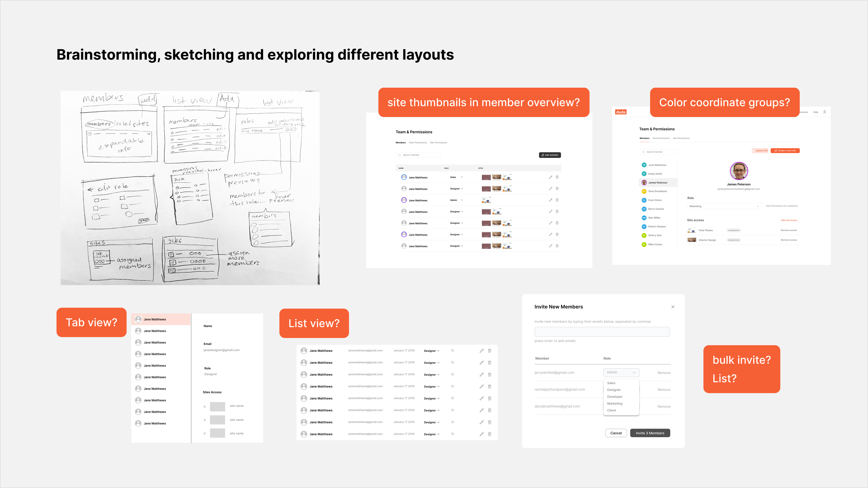Choose Sales from the role list
The image size is (868, 488).
coord(611,383)
